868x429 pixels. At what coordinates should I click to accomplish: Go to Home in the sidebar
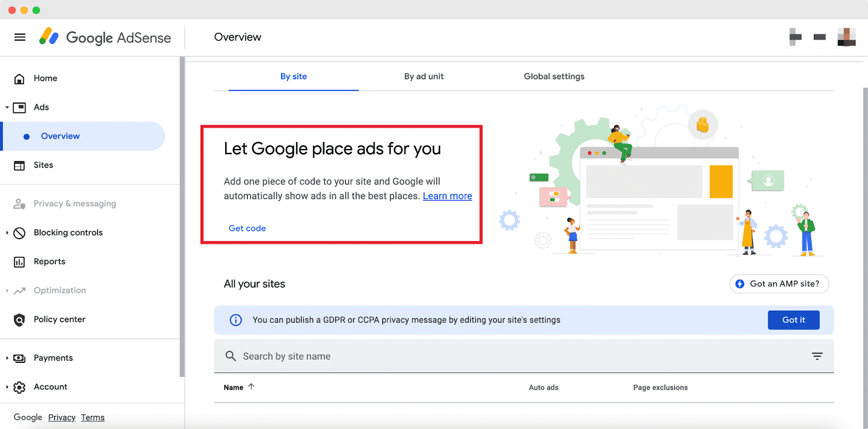tap(46, 78)
